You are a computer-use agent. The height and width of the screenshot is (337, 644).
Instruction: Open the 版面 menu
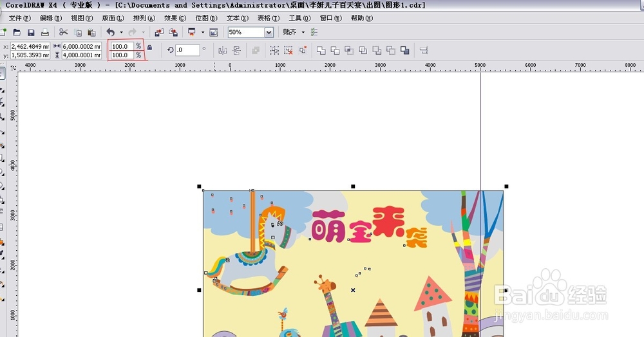tap(113, 18)
